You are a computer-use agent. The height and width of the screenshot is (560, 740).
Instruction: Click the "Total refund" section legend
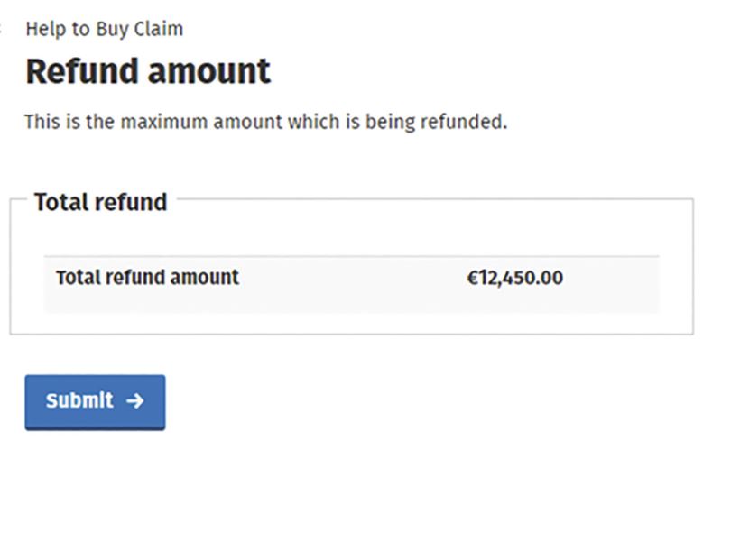pos(100,202)
